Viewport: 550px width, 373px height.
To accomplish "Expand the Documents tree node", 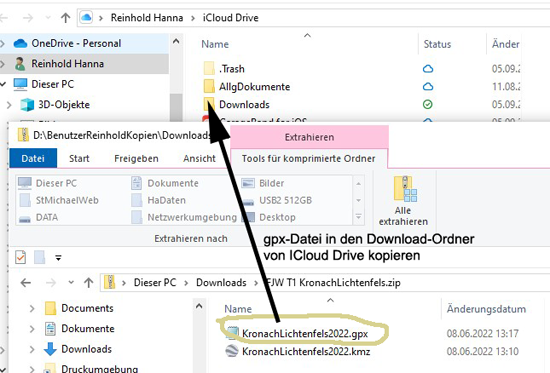I will [32, 308].
